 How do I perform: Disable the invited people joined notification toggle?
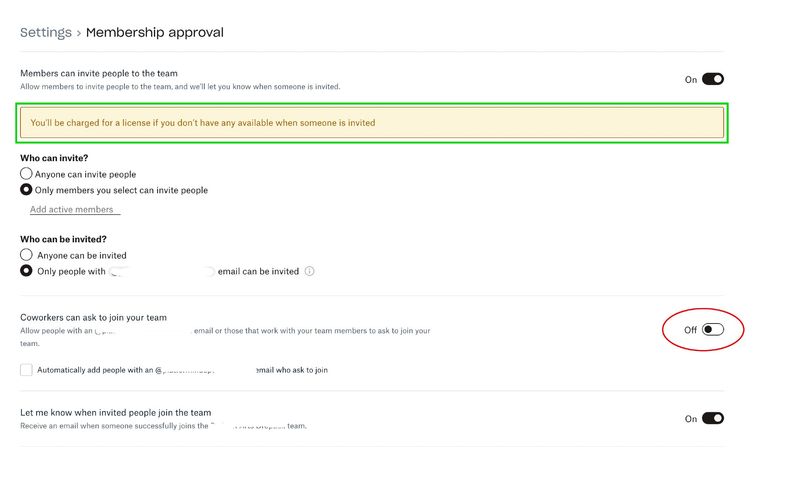[x=712, y=418]
